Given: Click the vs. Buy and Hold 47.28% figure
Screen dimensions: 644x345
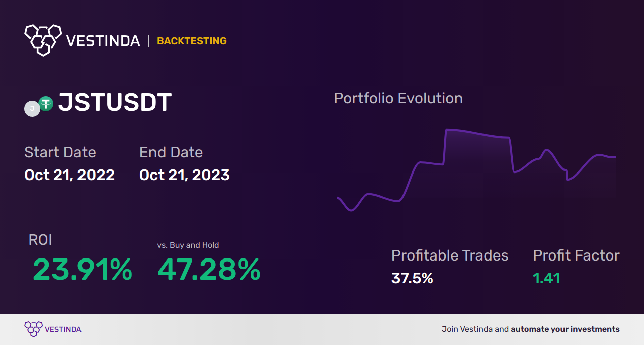Looking at the screenshot, I should click(x=209, y=270).
